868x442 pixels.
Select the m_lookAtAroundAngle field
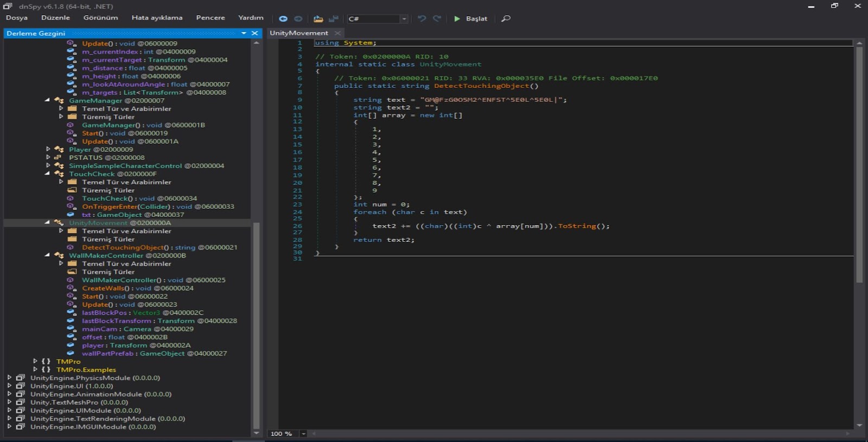click(x=156, y=84)
